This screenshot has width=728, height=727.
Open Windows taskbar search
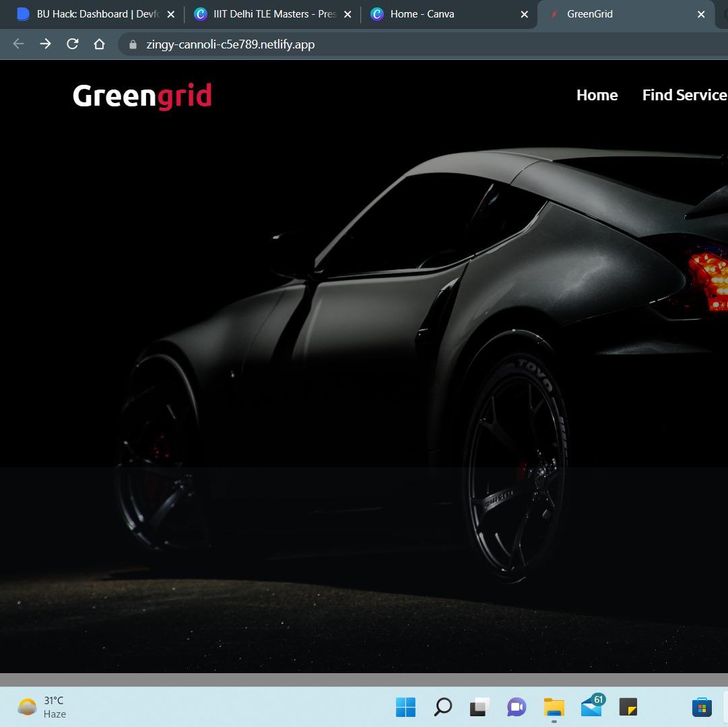pyautogui.click(x=442, y=707)
